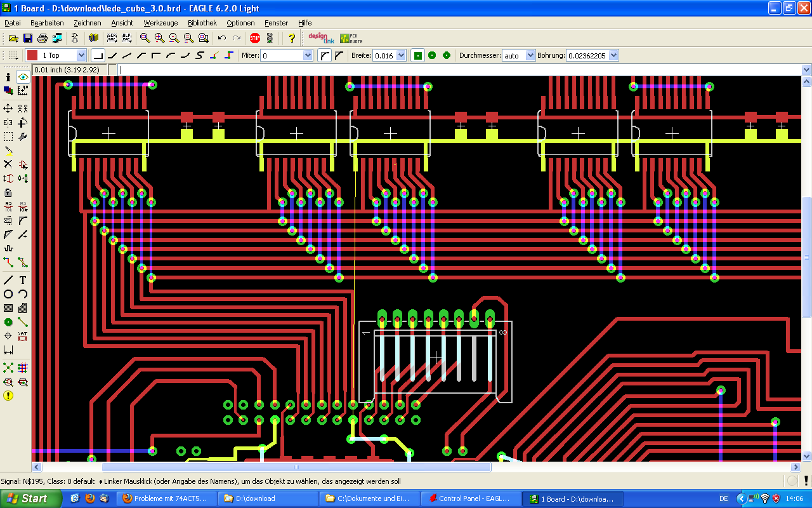Open the Ansicht menu

point(122,23)
